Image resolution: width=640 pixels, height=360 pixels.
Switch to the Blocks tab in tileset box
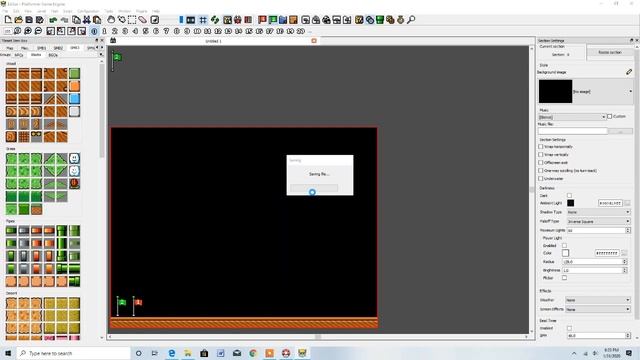click(x=36, y=55)
